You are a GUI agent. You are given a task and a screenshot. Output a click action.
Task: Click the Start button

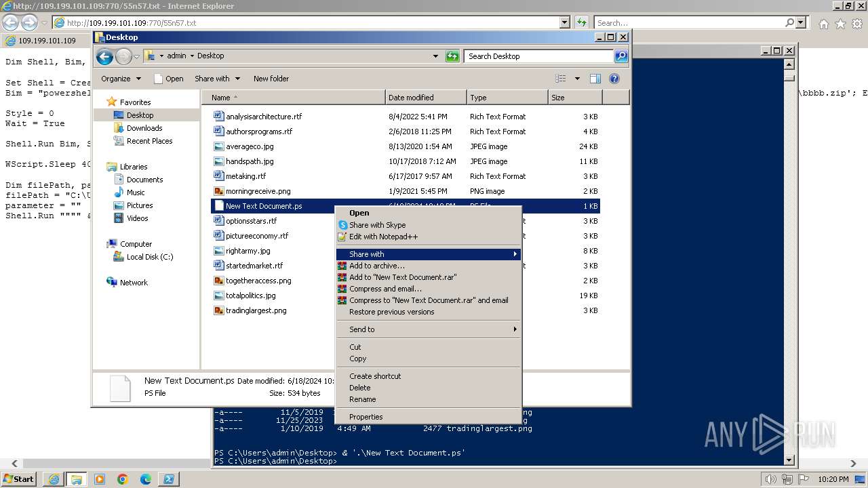19,479
